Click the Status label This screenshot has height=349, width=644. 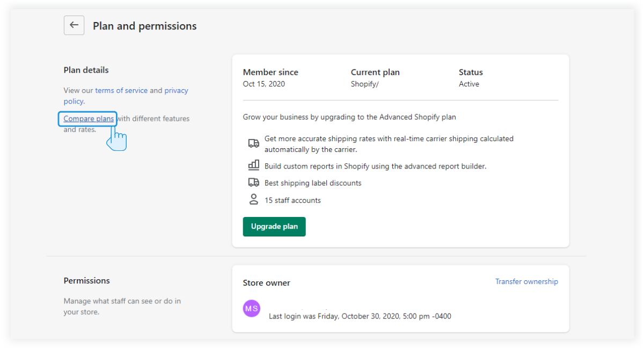pos(471,72)
